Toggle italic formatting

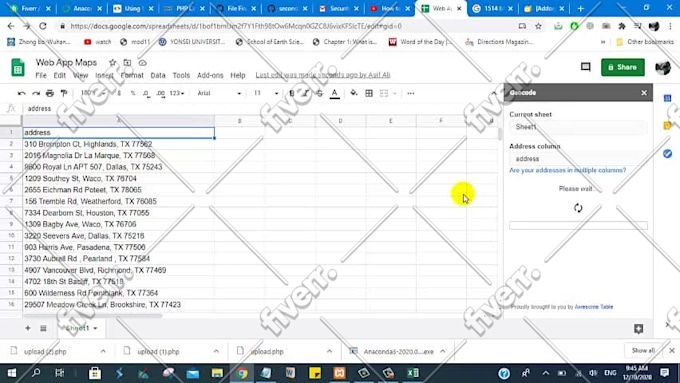pyautogui.click(x=306, y=93)
